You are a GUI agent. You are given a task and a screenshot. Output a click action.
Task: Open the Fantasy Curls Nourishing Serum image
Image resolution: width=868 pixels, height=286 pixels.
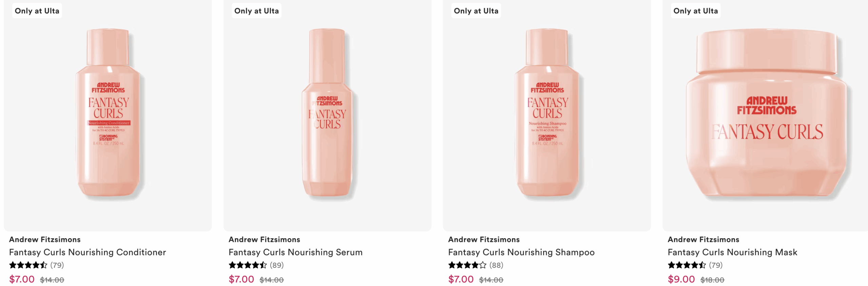point(327,114)
